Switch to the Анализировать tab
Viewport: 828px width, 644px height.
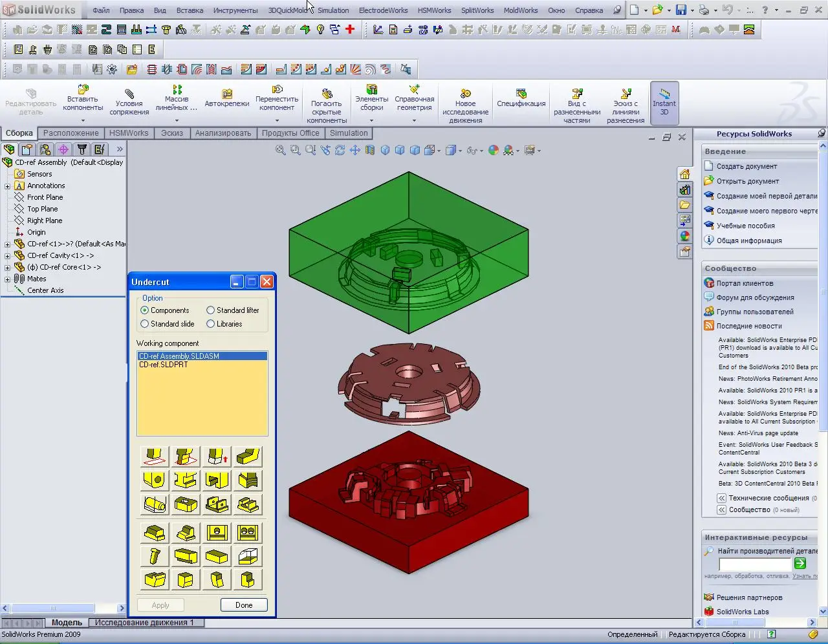[223, 133]
